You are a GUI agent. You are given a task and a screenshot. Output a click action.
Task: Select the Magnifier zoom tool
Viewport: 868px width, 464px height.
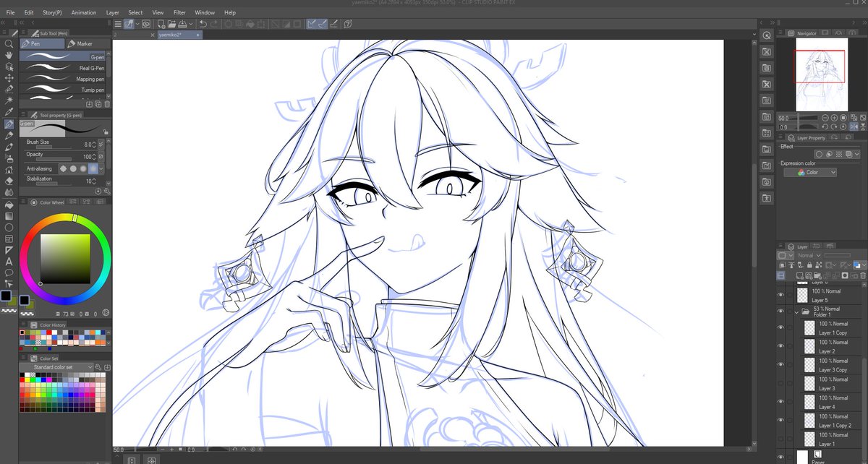pos(9,43)
